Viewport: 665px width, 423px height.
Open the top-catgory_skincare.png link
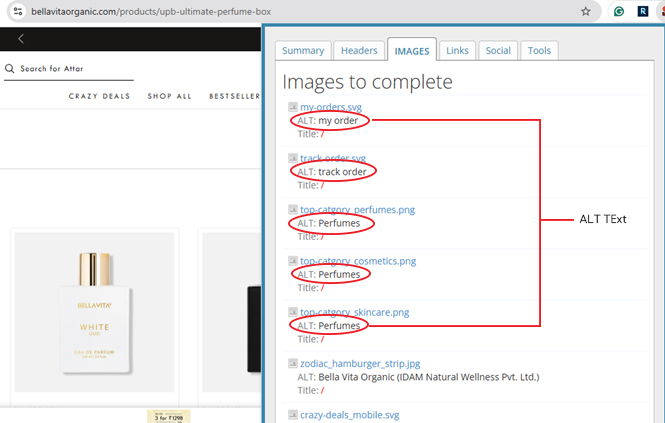pyautogui.click(x=355, y=312)
